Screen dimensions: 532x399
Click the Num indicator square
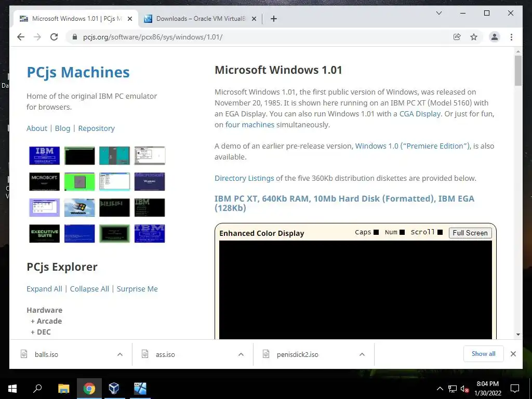402,232
